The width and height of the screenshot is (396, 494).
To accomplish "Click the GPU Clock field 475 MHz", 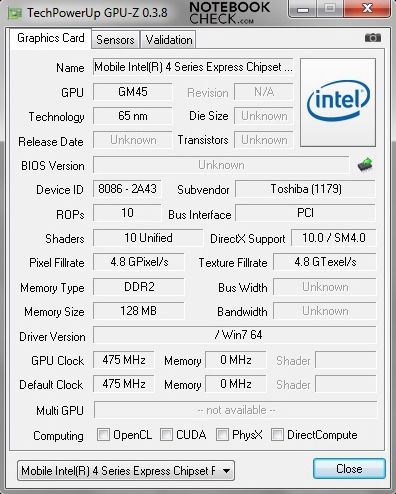I will click(x=124, y=360).
